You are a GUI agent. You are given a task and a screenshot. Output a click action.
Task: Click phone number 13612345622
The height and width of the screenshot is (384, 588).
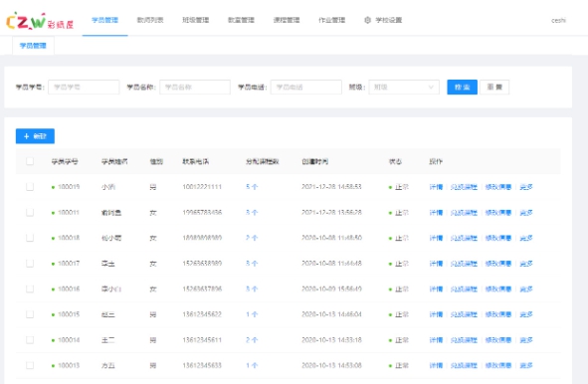tap(202, 314)
